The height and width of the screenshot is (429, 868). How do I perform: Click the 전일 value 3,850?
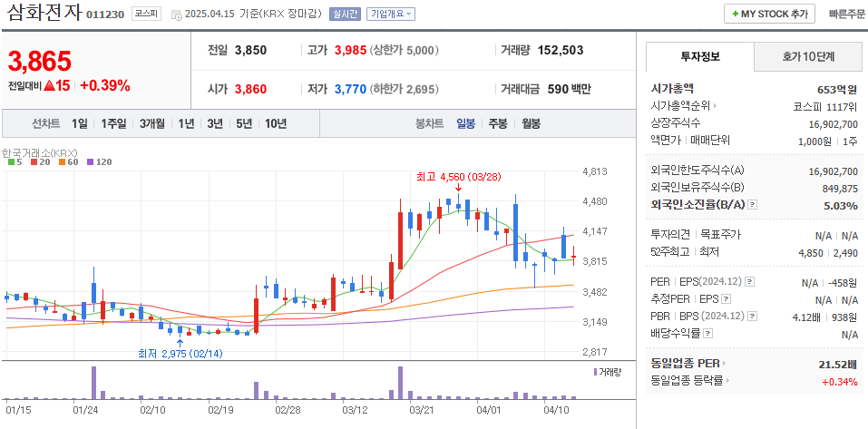click(250, 51)
